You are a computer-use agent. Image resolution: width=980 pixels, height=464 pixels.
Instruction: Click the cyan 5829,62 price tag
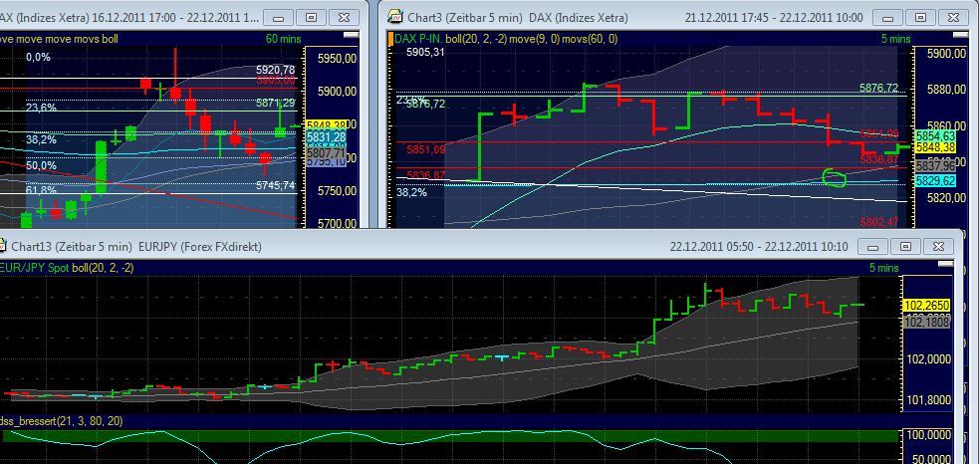935,180
